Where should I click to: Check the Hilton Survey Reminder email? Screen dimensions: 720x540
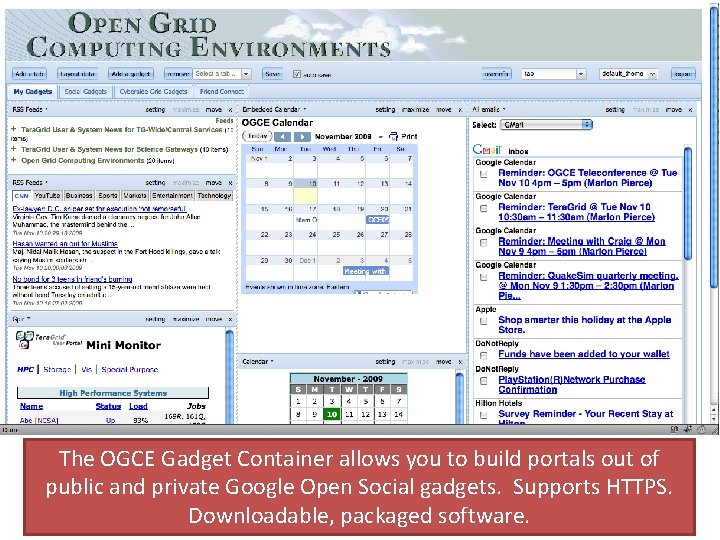pos(484,415)
